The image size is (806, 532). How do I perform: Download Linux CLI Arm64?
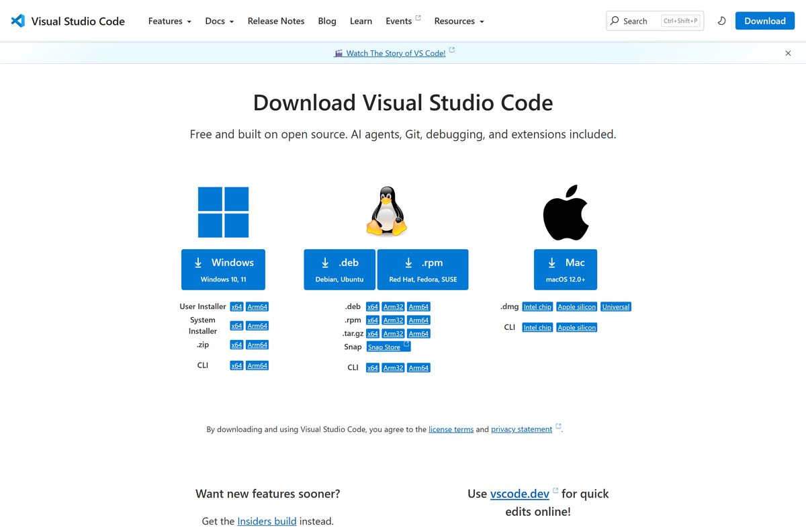coord(419,368)
